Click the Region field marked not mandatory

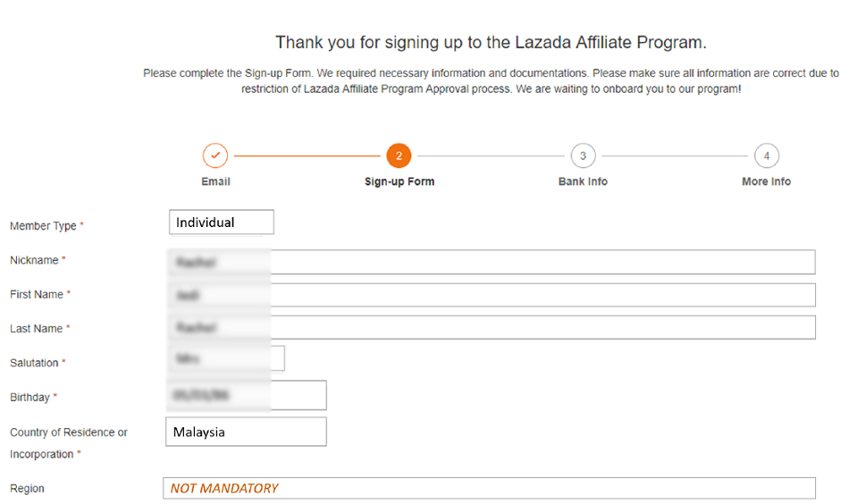pyautogui.click(x=490, y=488)
